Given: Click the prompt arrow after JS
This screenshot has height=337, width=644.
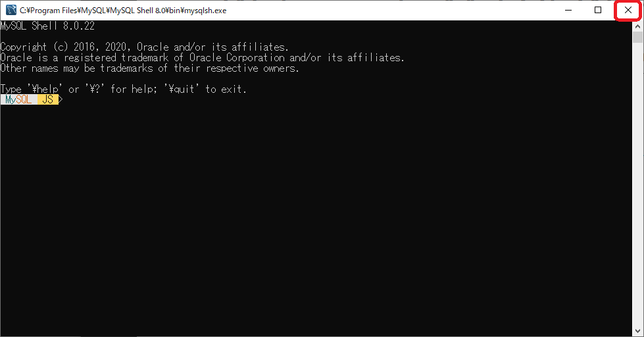Looking at the screenshot, I should coord(61,99).
